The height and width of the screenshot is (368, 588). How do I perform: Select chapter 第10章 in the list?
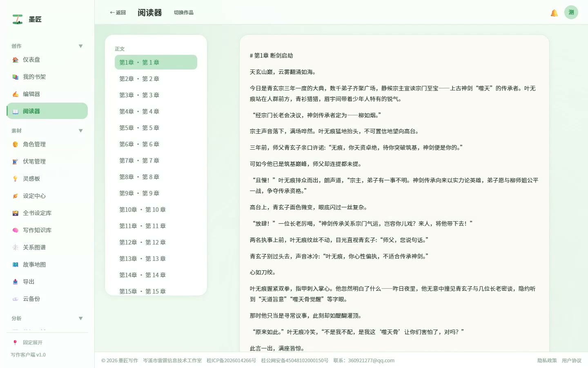coord(156,209)
